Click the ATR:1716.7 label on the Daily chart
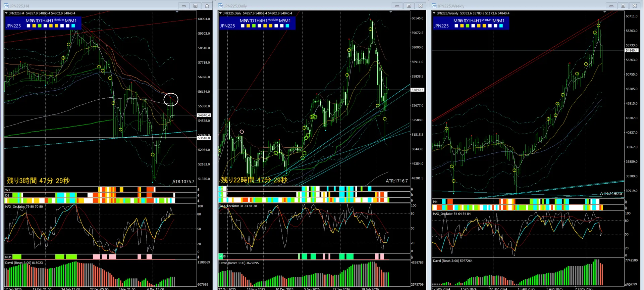Viewport: 644px width, 290px height. click(397, 181)
